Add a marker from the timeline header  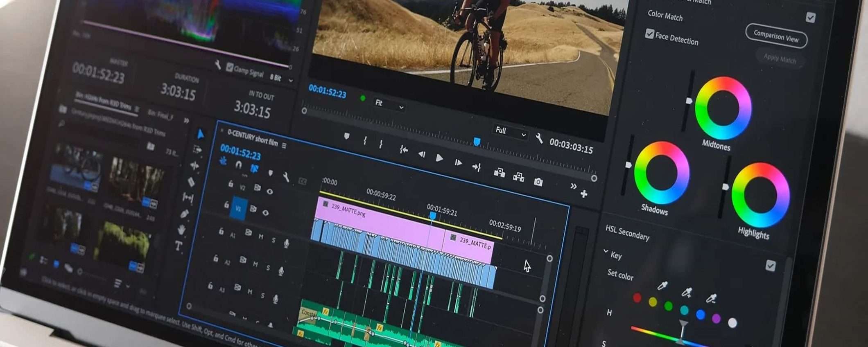[x=270, y=173]
